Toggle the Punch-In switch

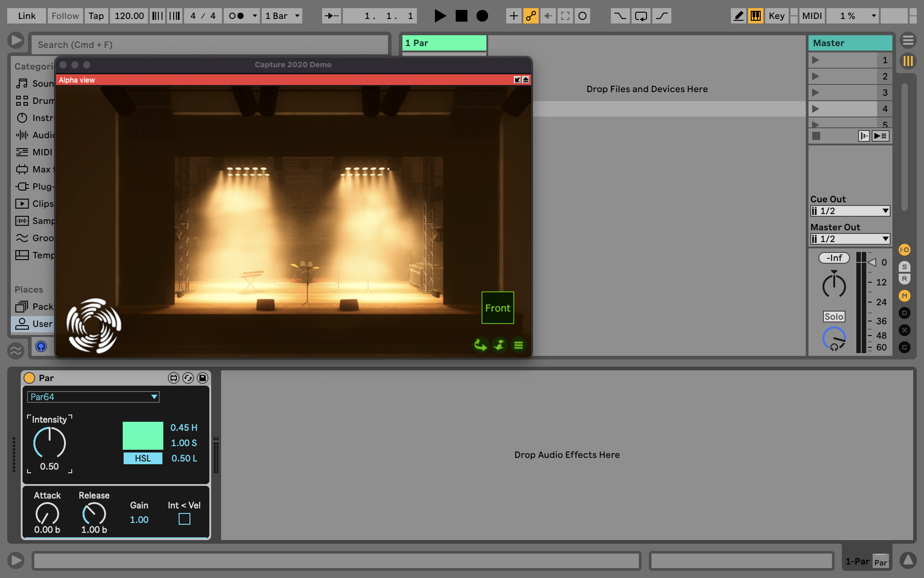pyautogui.click(x=620, y=16)
